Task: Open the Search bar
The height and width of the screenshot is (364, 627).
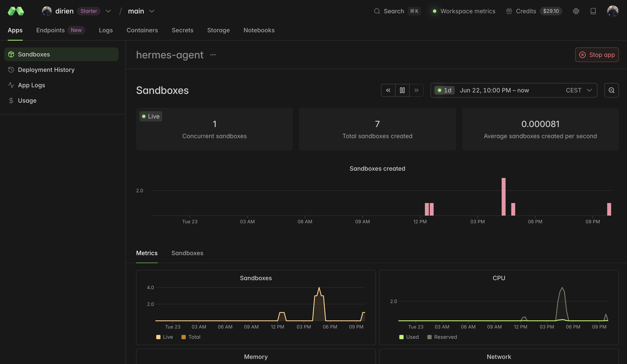Action: [x=397, y=11]
